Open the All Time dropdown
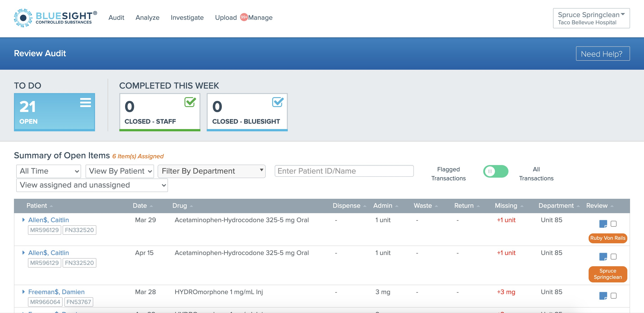 [x=48, y=171]
